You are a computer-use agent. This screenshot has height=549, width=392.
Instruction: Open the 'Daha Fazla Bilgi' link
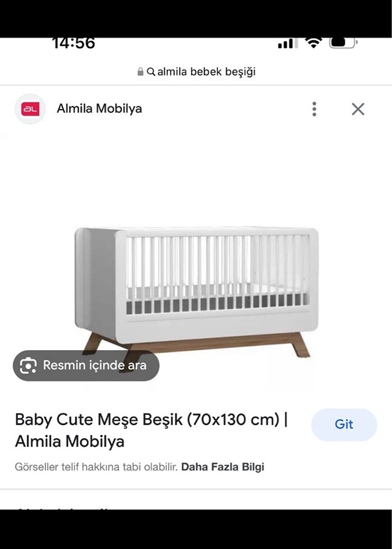[223, 467]
